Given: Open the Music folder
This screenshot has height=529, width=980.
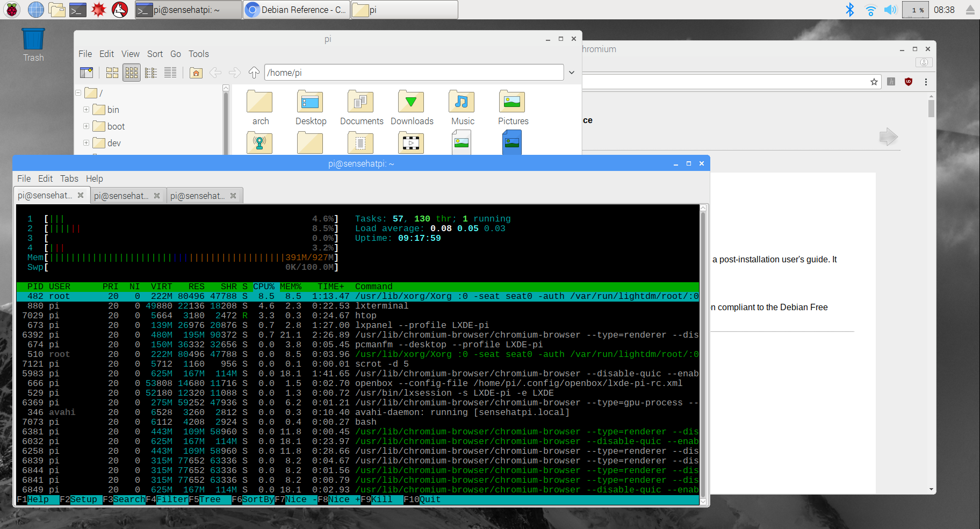Looking at the screenshot, I should (462, 108).
